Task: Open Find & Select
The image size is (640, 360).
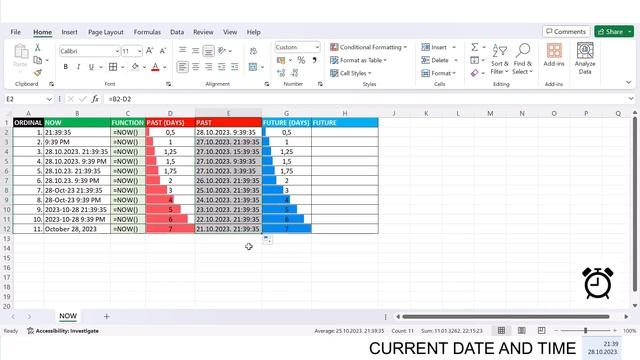Action: 523,59
